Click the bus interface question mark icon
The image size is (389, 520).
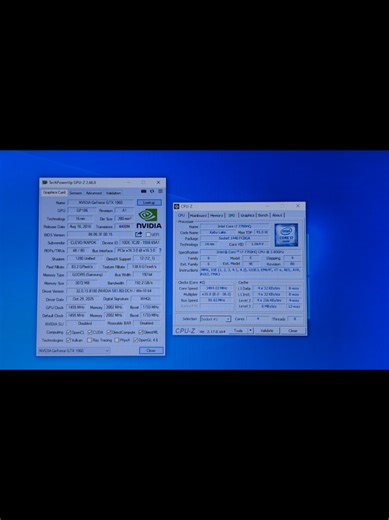[x=160, y=250]
